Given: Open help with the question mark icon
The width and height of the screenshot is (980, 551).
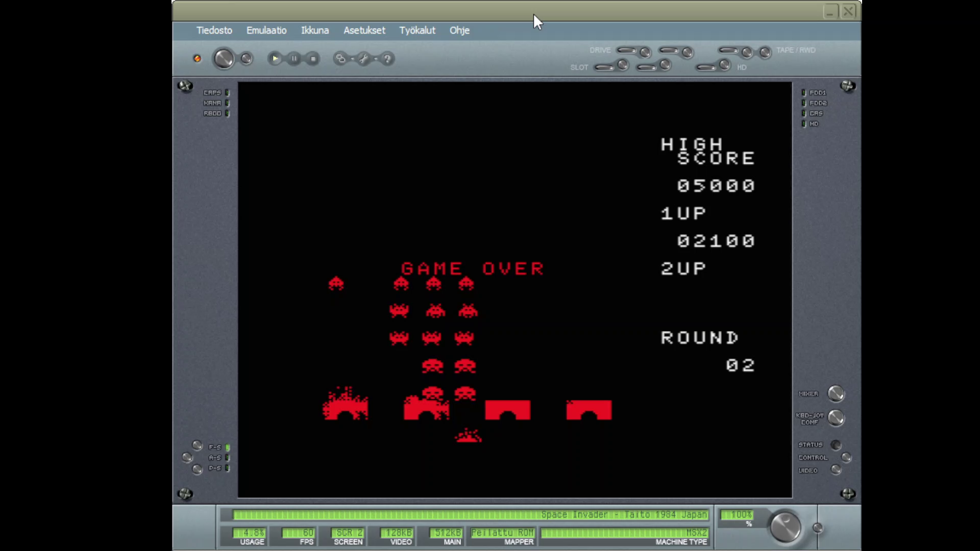Looking at the screenshot, I should [387, 59].
